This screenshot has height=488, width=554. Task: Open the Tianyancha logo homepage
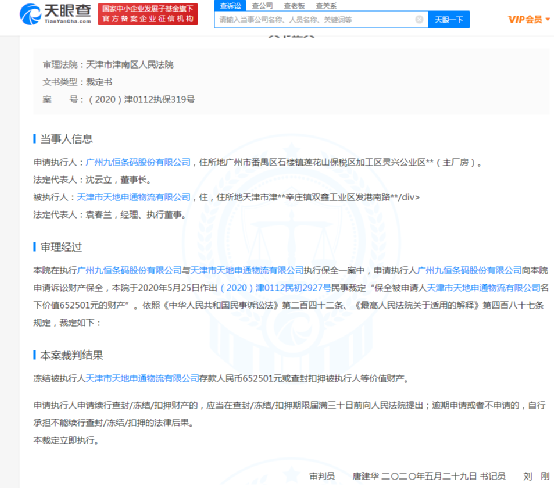55,14
